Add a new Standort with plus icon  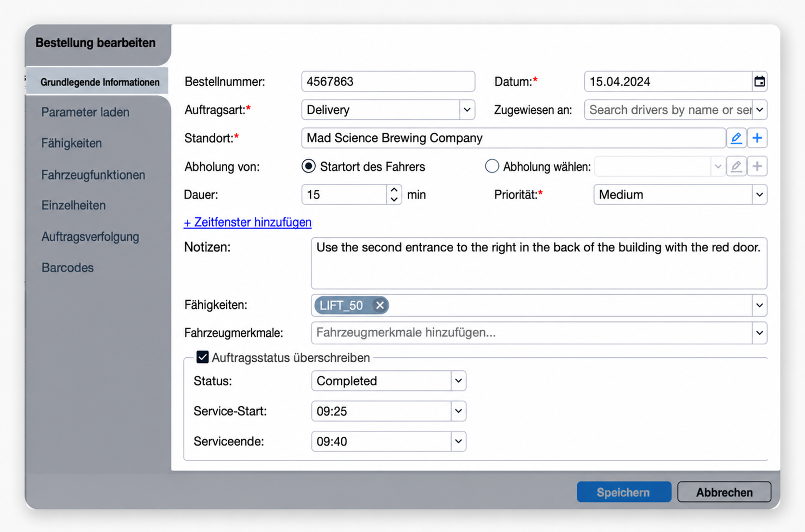757,138
